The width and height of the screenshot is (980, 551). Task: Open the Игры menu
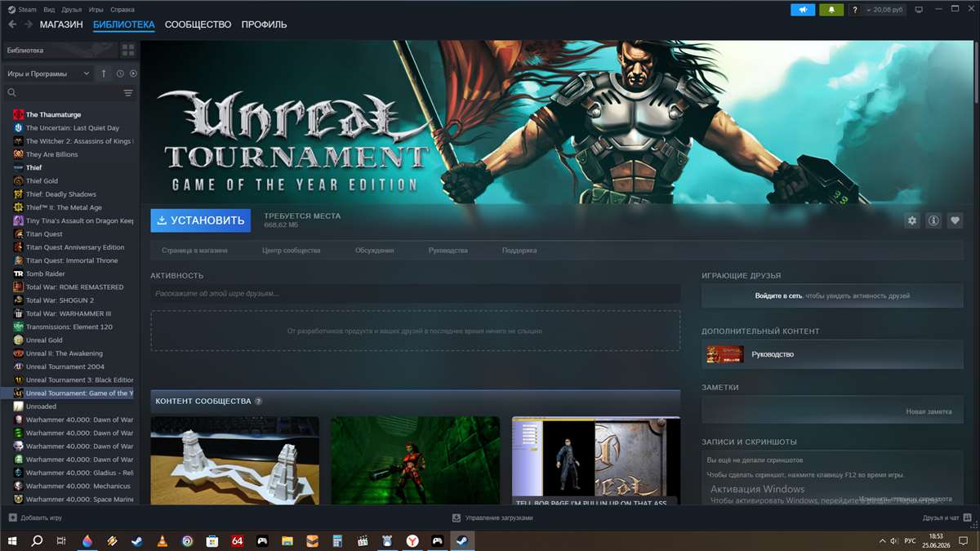pyautogui.click(x=96, y=10)
